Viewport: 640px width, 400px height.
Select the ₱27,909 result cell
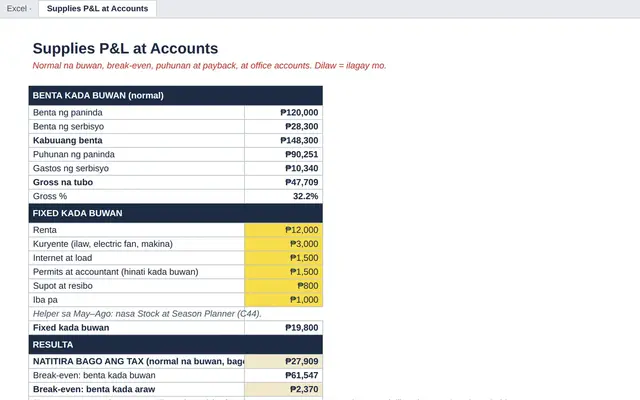(x=284, y=362)
